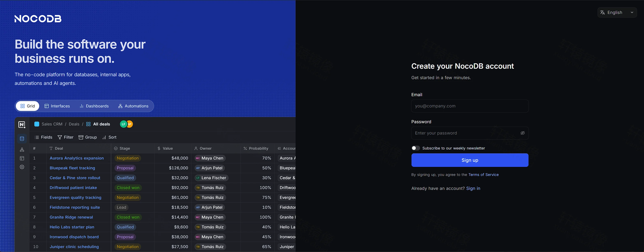
Task: Click the Probability column header
Action: pos(258,148)
